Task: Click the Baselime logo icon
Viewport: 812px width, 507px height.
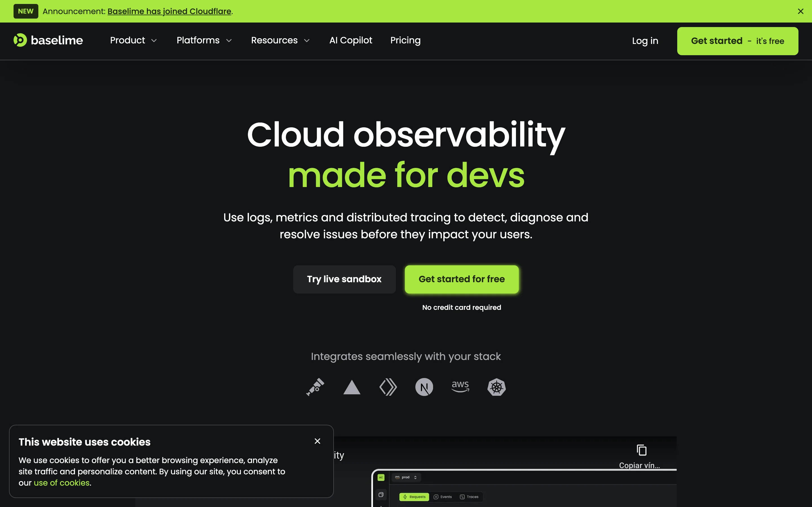Action: [x=20, y=40]
